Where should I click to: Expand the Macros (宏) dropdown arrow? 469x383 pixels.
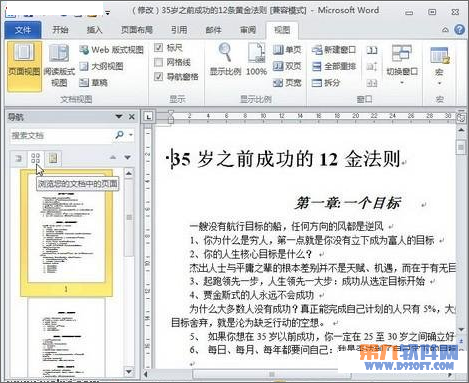point(439,83)
